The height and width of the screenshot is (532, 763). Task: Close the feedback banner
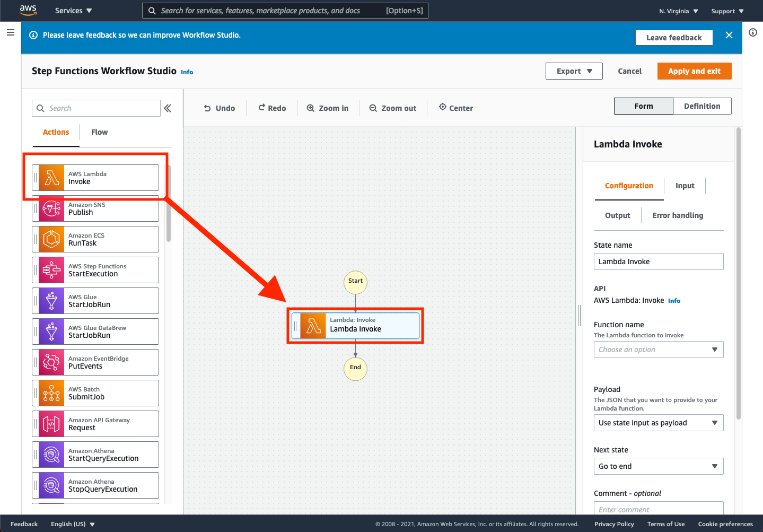click(x=729, y=35)
